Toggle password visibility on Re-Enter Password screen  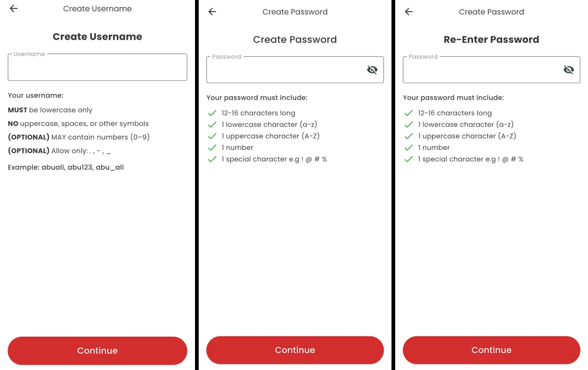coord(568,70)
